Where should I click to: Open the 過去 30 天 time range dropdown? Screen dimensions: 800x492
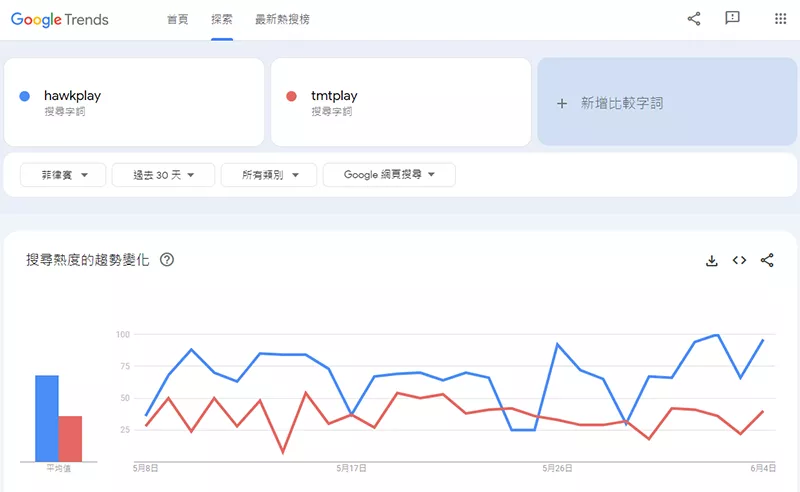pyautogui.click(x=163, y=175)
